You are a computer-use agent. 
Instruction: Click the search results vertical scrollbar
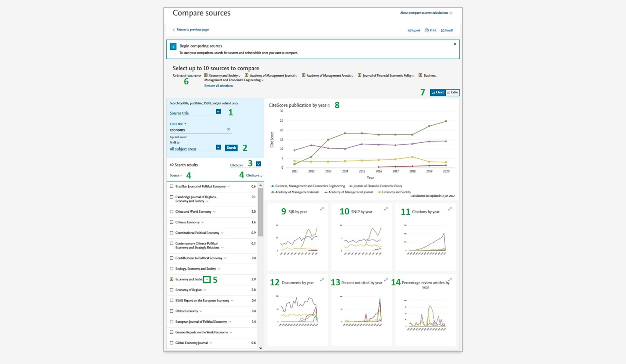point(260,212)
